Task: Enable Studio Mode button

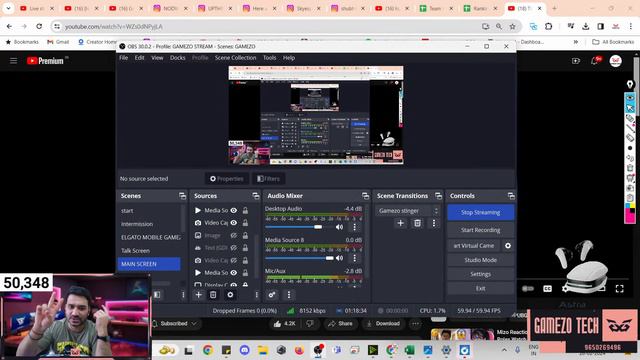Action: (480, 260)
